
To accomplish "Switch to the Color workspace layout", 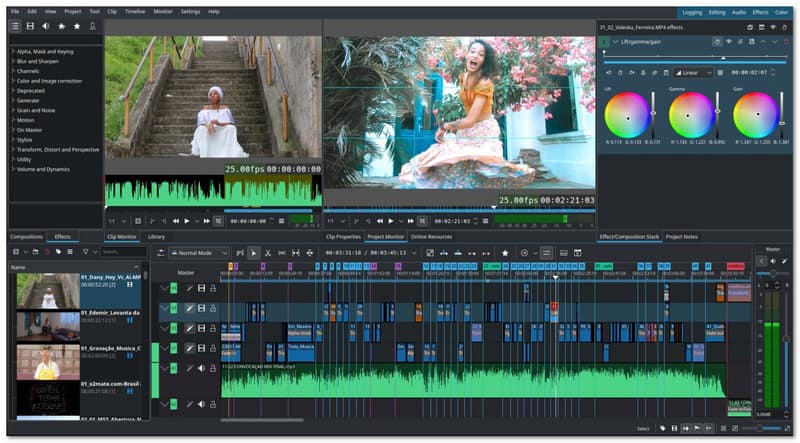I will [x=782, y=12].
